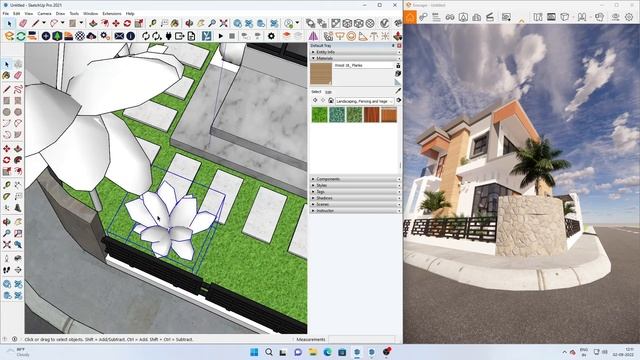Choose the Make Component tool beside Select arrow

pyautogui.click(x=18, y=64)
